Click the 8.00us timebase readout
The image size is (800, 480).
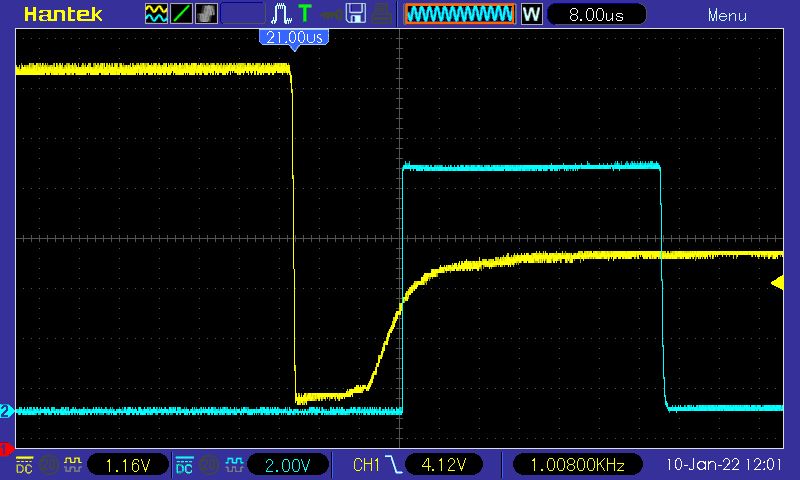click(596, 14)
